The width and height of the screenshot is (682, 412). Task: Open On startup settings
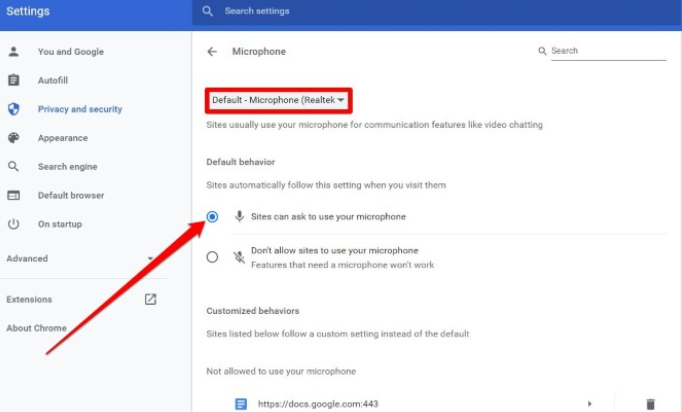click(60, 224)
